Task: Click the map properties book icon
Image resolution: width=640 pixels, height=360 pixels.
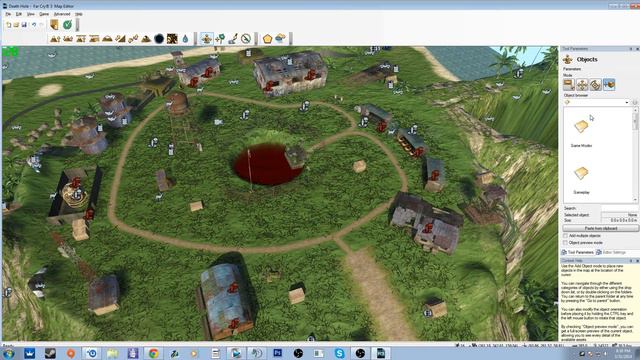Action: (54, 25)
